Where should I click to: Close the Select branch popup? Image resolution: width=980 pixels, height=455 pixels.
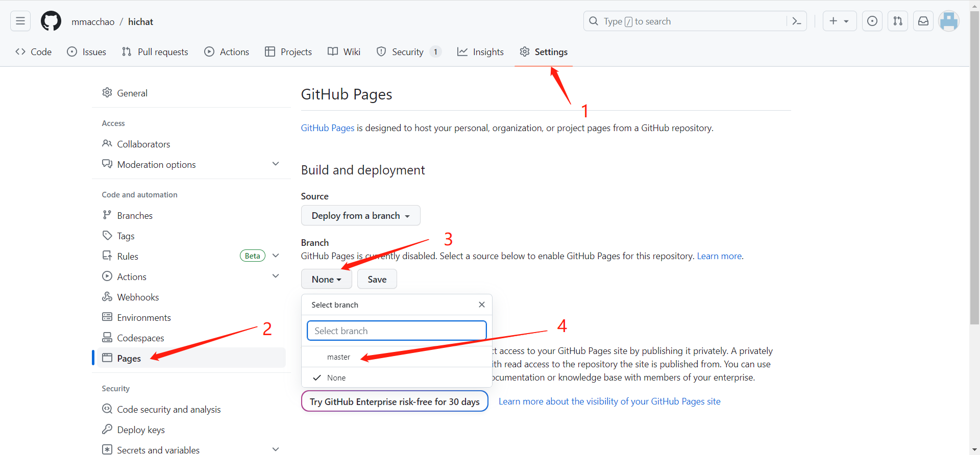point(481,305)
